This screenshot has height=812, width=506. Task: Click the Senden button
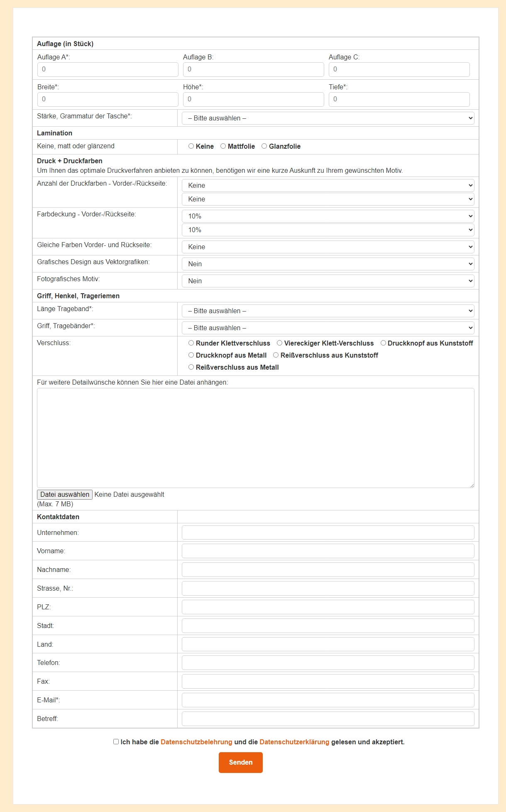click(241, 762)
